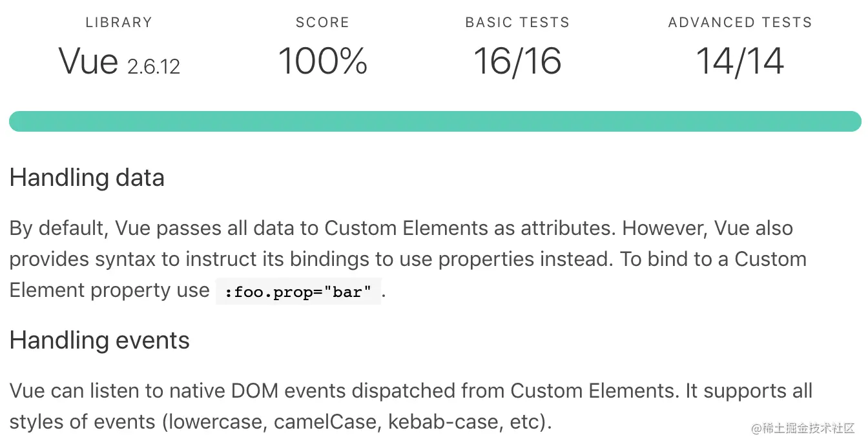Click the Handling data heading
This screenshot has height=448, width=868.
tap(87, 178)
